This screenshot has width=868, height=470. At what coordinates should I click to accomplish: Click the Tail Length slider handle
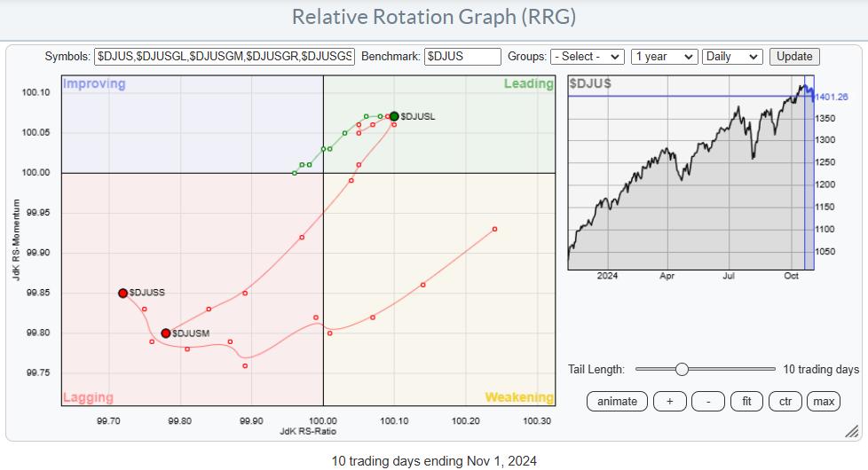tap(682, 369)
